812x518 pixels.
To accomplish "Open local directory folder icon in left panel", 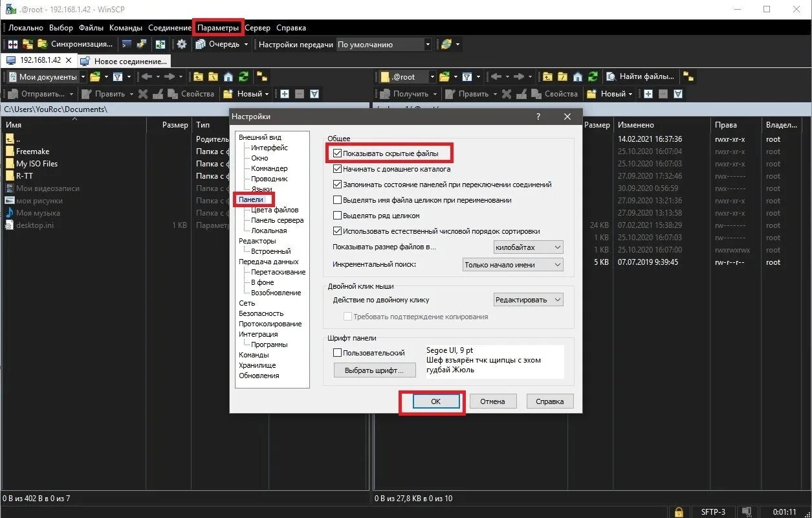I will tap(95, 76).
